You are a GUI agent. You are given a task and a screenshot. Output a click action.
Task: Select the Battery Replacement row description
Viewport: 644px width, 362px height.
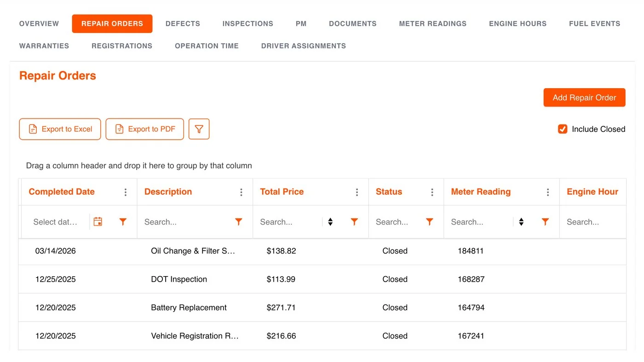click(189, 308)
